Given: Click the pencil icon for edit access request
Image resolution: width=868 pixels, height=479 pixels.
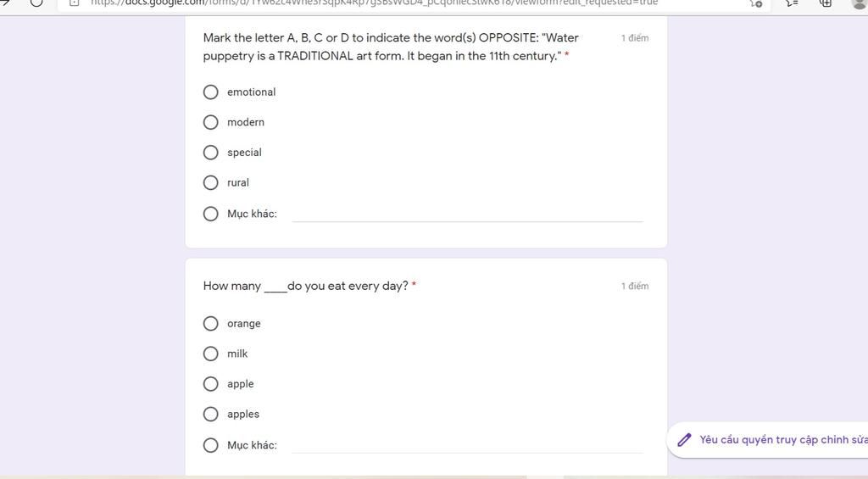Looking at the screenshot, I should 684,440.
